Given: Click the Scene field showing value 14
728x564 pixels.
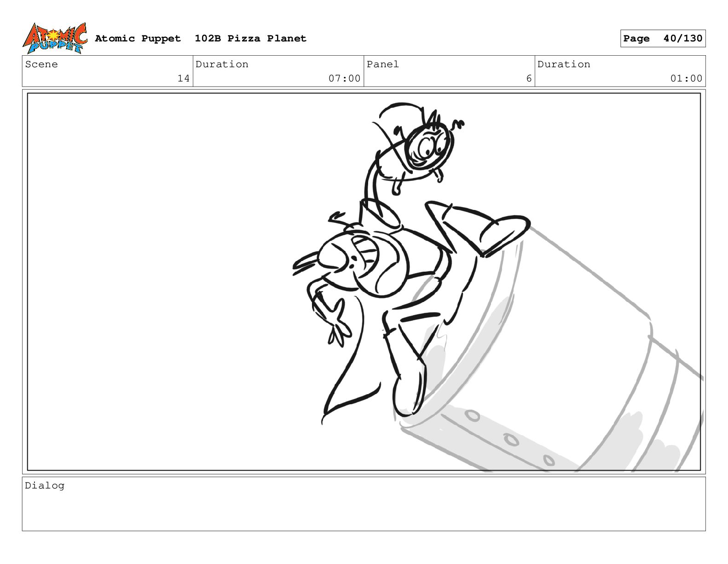Looking at the screenshot, I should point(108,71).
